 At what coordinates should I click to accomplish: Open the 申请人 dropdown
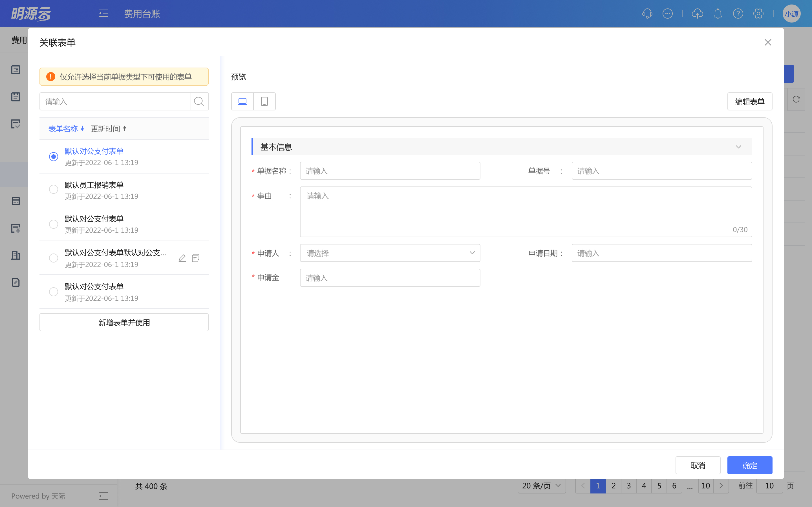(390, 253)
